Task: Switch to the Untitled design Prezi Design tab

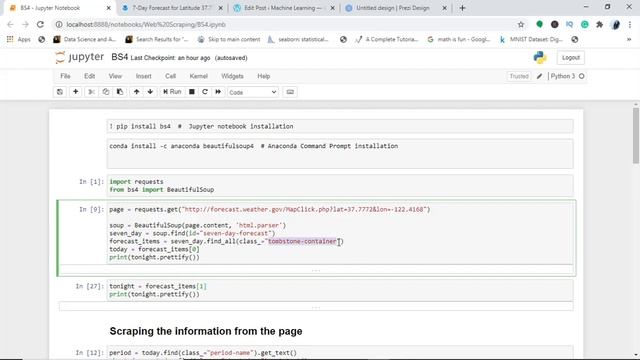Action: point(395,8)
